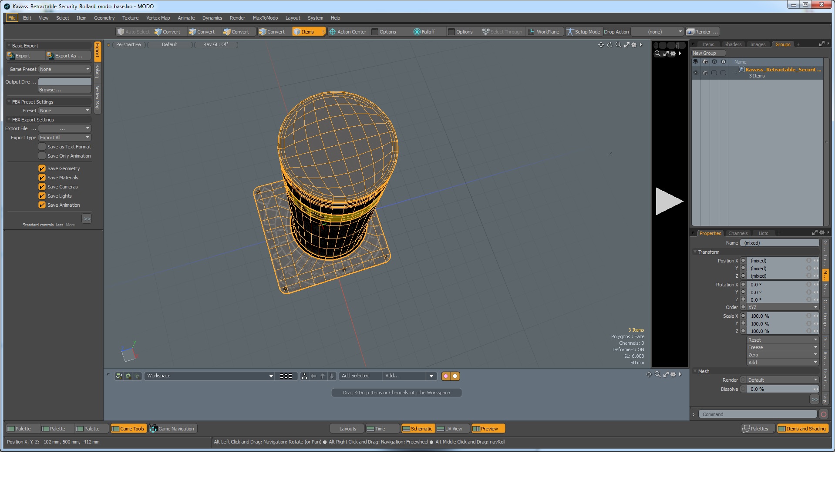Viewport: 835px width, 504px height.
Task: Open the MaxToModo menu
Action: click(x=265, y=18)
